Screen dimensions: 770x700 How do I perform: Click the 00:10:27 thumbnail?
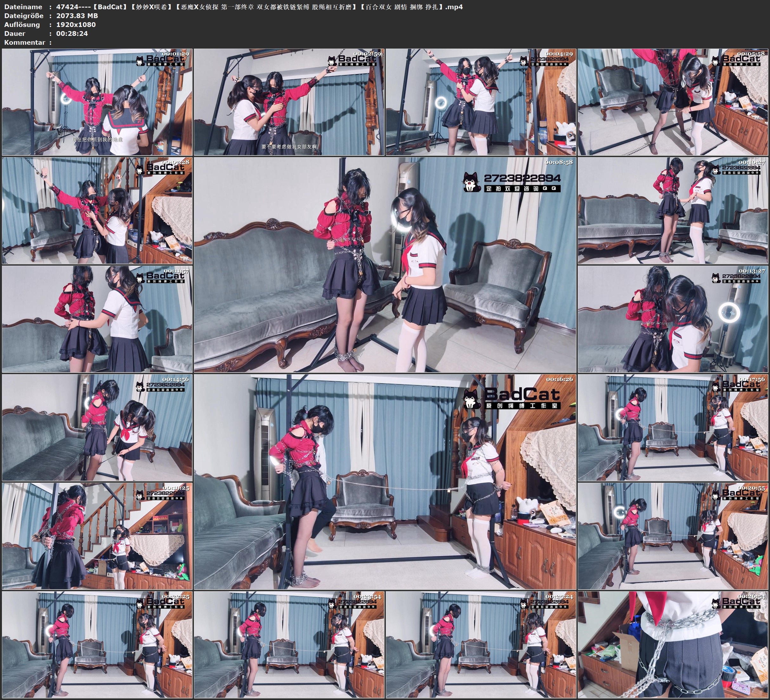(673, 210)
